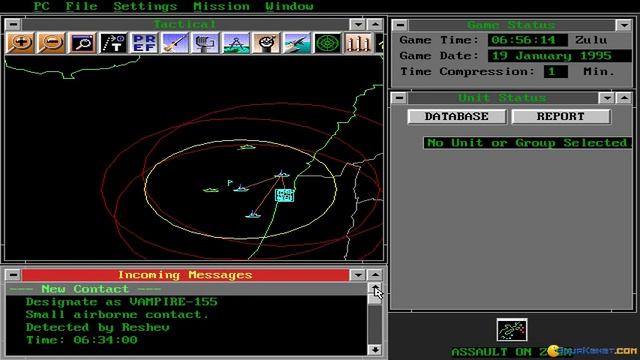Select the western green ship contact
Image resolution: width=640 pixels, height=360 pixels.
tap(211, 190)
